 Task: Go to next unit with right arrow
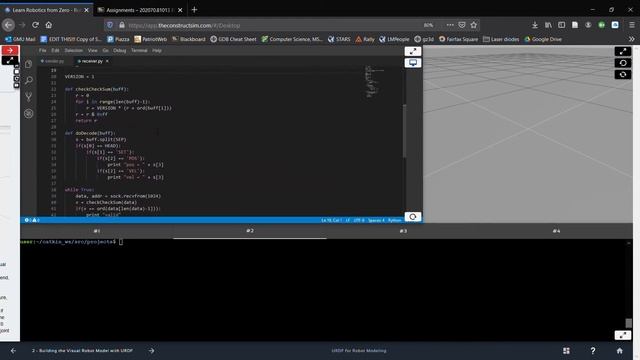tap(151, 351)
